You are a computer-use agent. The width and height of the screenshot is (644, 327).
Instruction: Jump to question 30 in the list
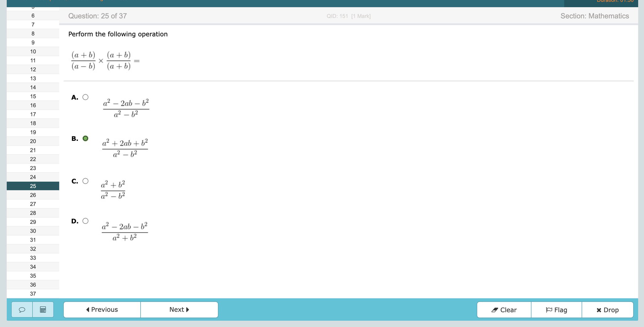(x=33, y=231)
